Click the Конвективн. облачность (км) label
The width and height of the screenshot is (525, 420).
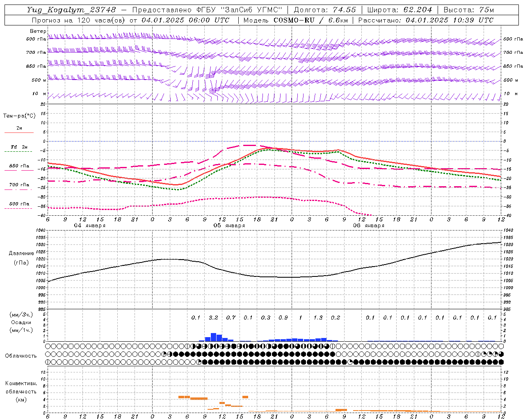(x=21, y=391)
